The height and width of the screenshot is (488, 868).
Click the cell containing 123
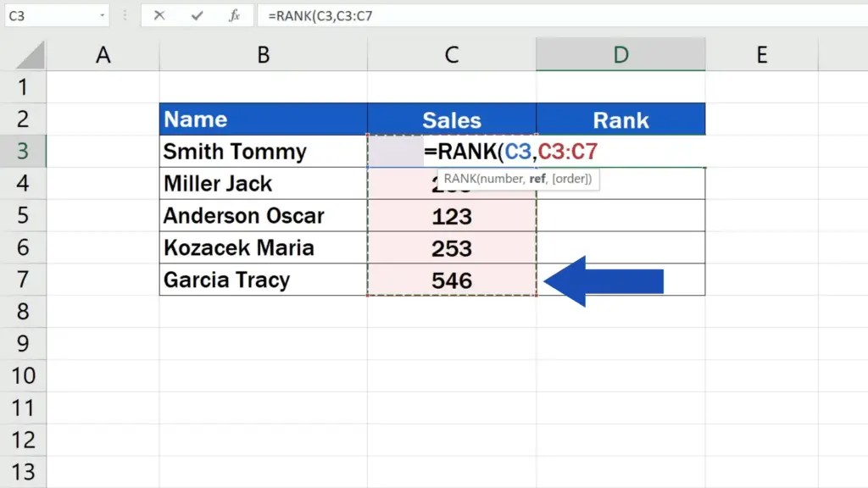pos(451,215)
